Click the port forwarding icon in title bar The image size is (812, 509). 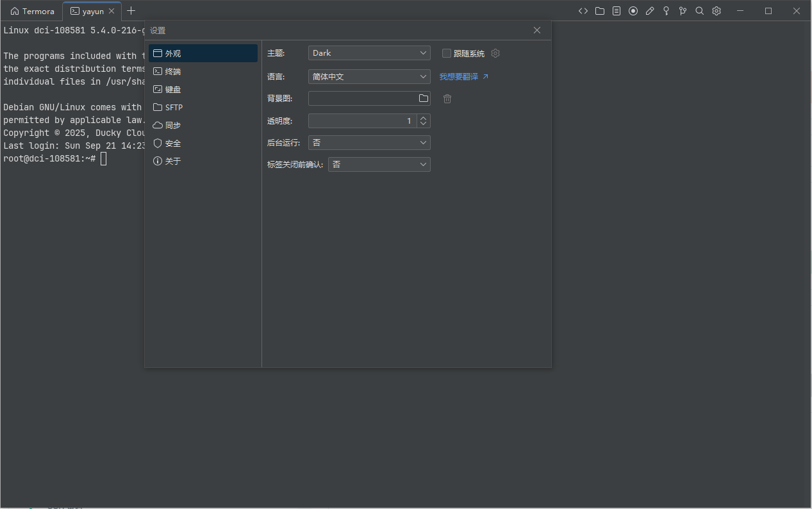click(683, 11)
